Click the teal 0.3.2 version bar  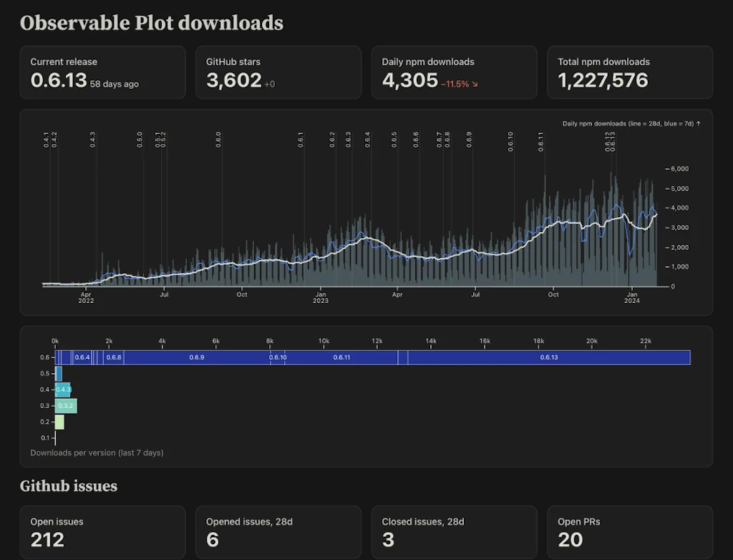66,405
